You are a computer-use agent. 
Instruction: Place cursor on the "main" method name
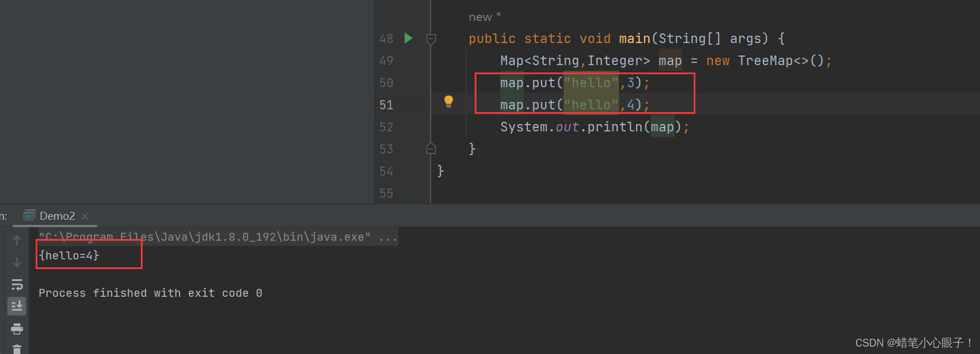(x=635, y=39)
